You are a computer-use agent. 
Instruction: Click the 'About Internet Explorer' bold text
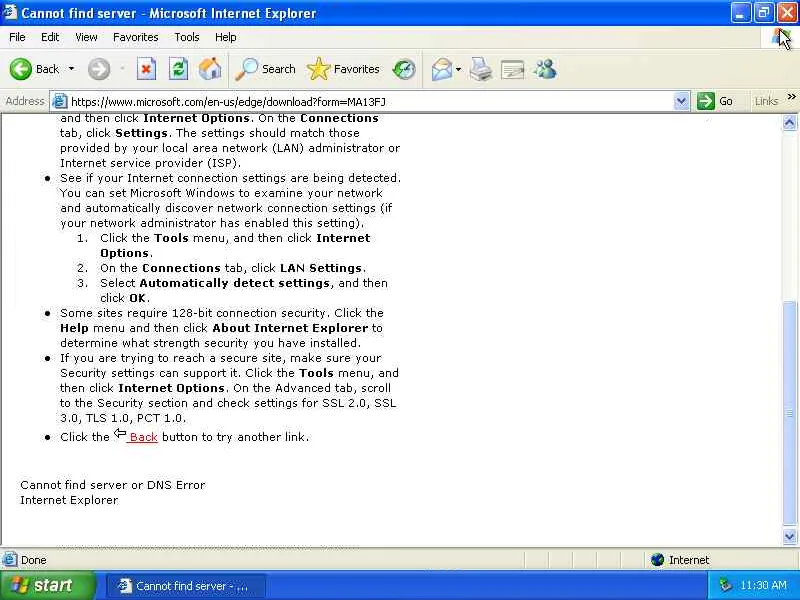pyautogui.click(x=290, y=328)
